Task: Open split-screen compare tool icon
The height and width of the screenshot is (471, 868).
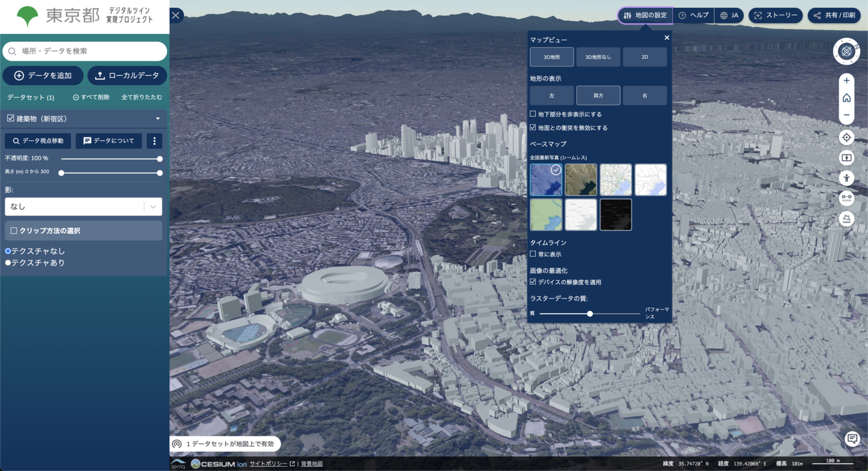Action: click(846, 158)
